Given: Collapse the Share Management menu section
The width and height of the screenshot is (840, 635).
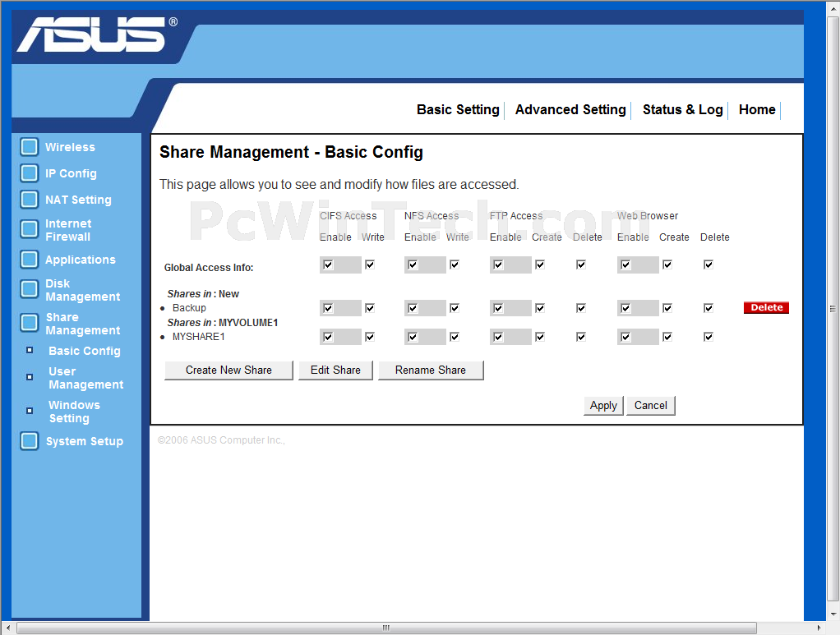Looking at the screenshot, I should click(x=82, y=324).
